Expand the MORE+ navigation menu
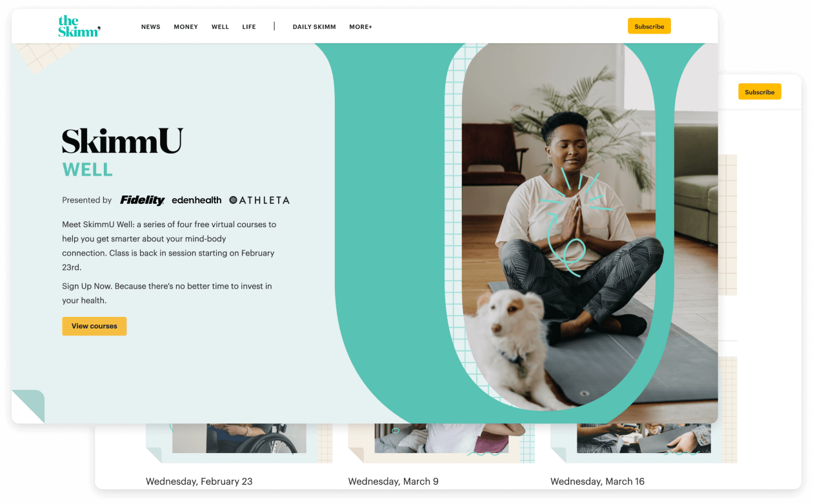This screenshot has width=813, height=504. (361, 27)
